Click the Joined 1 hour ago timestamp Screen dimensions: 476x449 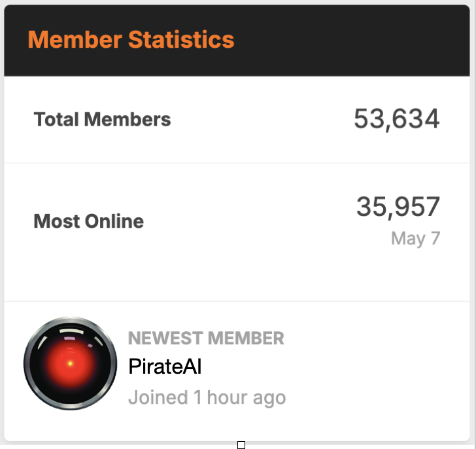pyautogui.click(x=207, y=397)
